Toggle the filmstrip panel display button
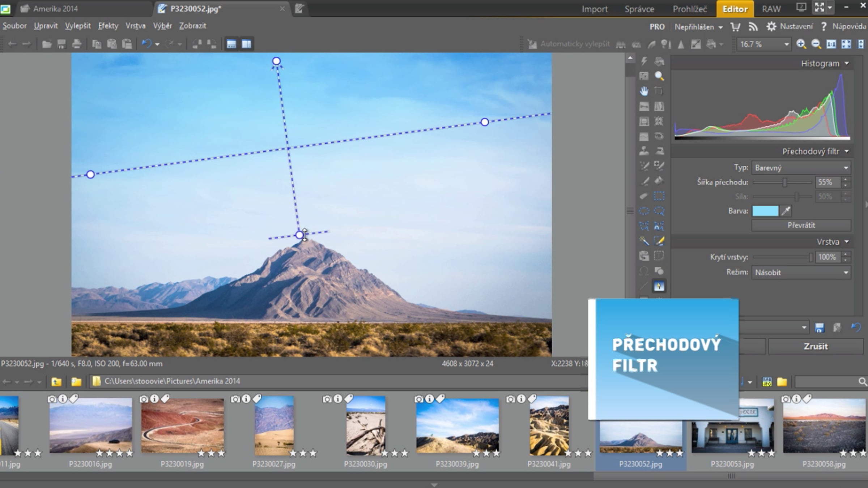The width and height of the screenshot is (868, 488). coord(231,44)
